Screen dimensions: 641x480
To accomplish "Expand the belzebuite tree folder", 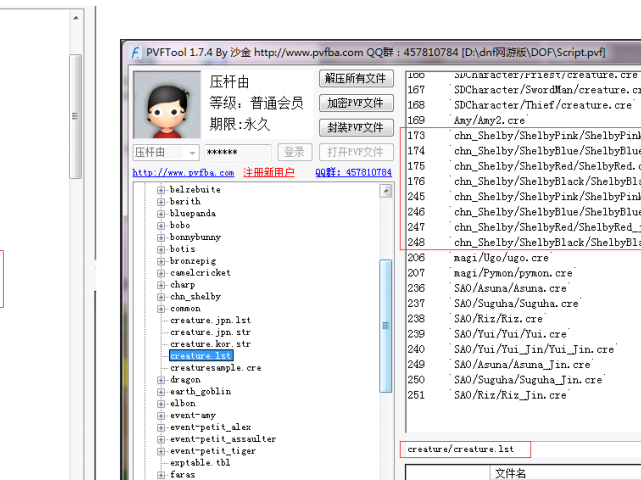I will click(161, 189).
